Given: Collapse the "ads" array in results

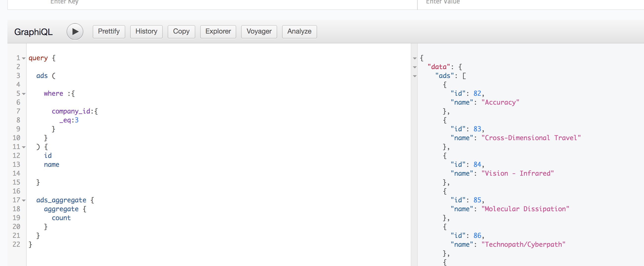Looking at the screenshot, I should click(x=415, y=76).
